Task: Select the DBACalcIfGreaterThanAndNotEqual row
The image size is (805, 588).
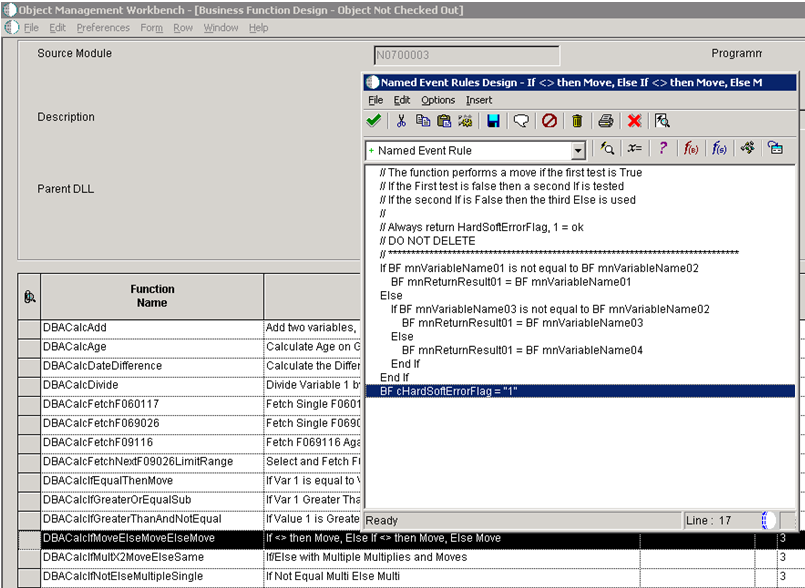Action: tap(151, 519)
